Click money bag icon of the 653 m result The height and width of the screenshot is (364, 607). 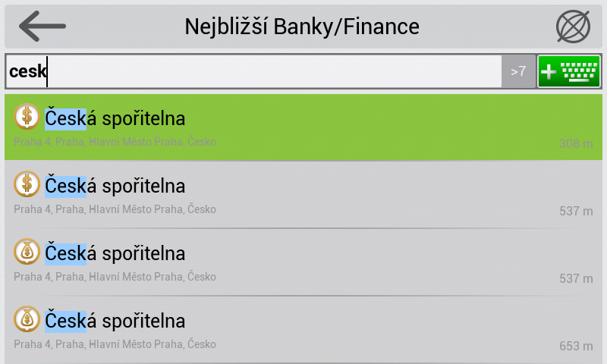tap(27, 319)
